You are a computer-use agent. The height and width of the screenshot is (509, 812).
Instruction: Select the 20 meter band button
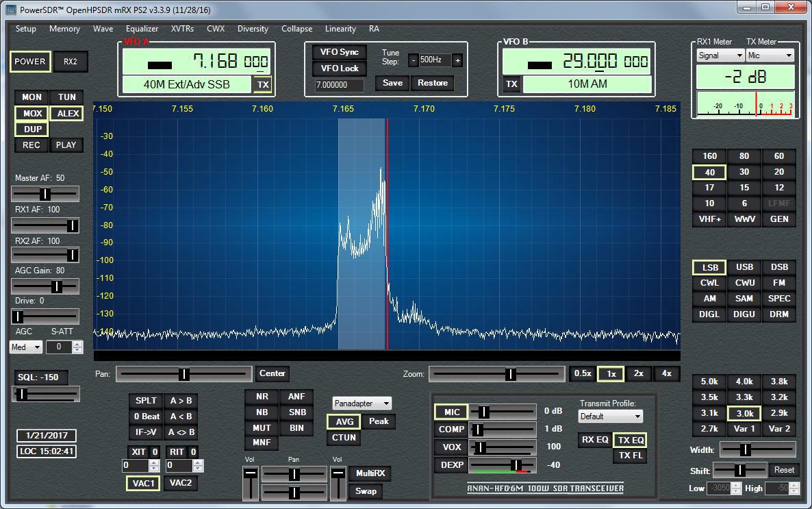click(779, 172)
